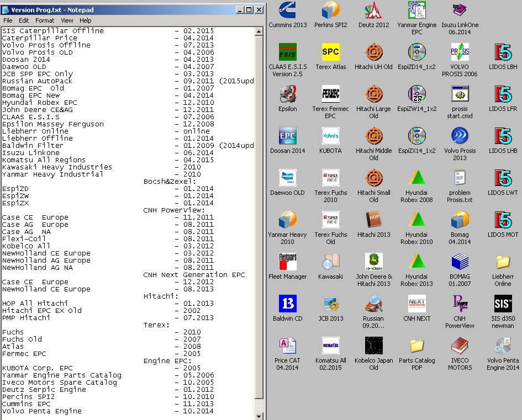This screenshot has width=522, height=420.
Task: Click the Hyundai Robex 2013 icon
Action: [x=417, y=262]
